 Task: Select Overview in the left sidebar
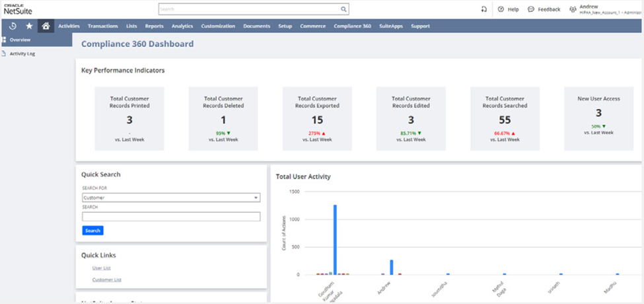20,40
